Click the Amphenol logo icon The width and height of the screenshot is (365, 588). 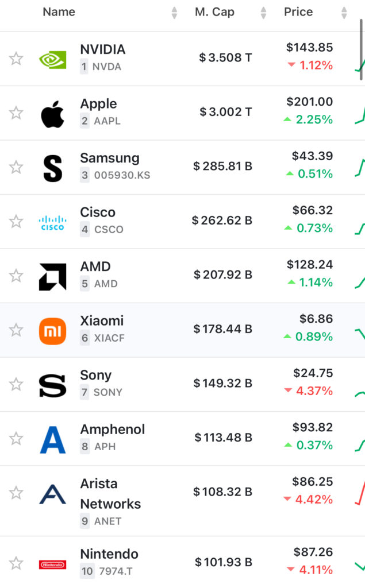click(52, 439)
